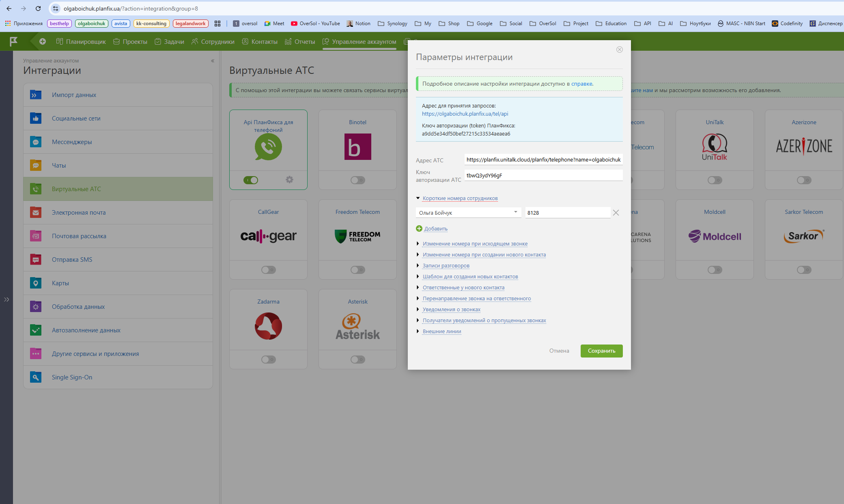Image resolution: width=844 pixels, height=504 pixels.
Task: Click the green plus add icon in header
Action: pos(43,41)
